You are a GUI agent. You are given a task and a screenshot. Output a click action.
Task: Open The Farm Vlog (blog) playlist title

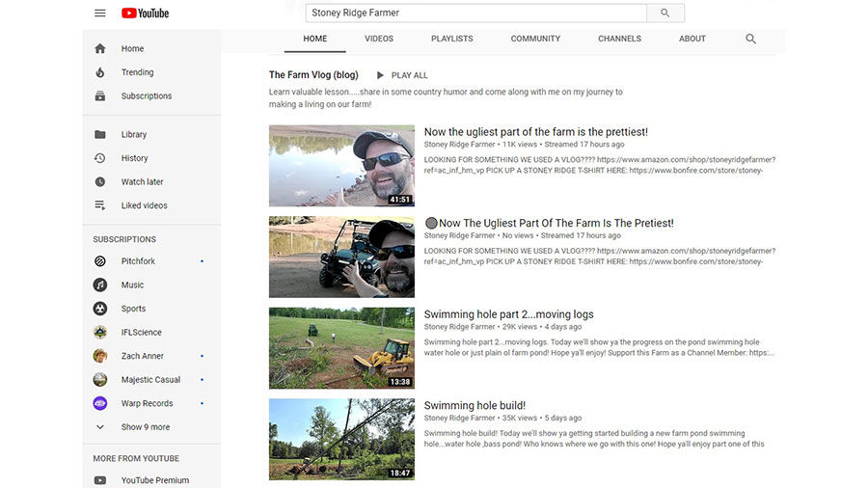[313, 74]
